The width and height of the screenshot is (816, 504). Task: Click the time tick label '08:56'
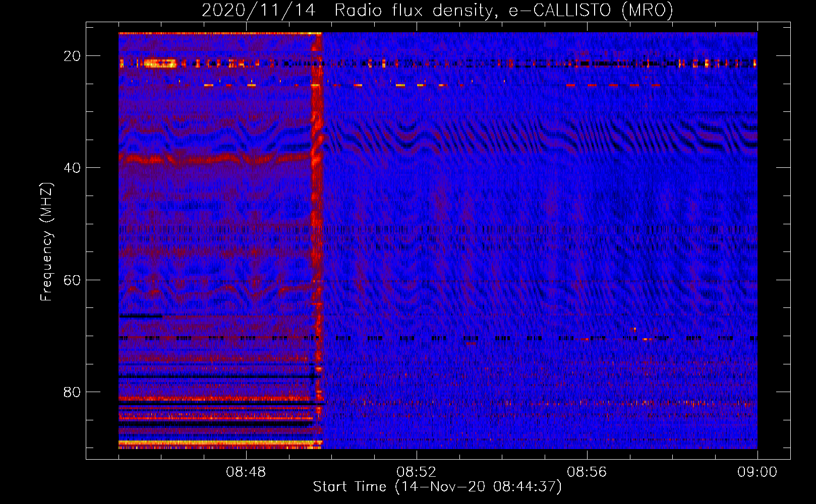coord(587,472)
